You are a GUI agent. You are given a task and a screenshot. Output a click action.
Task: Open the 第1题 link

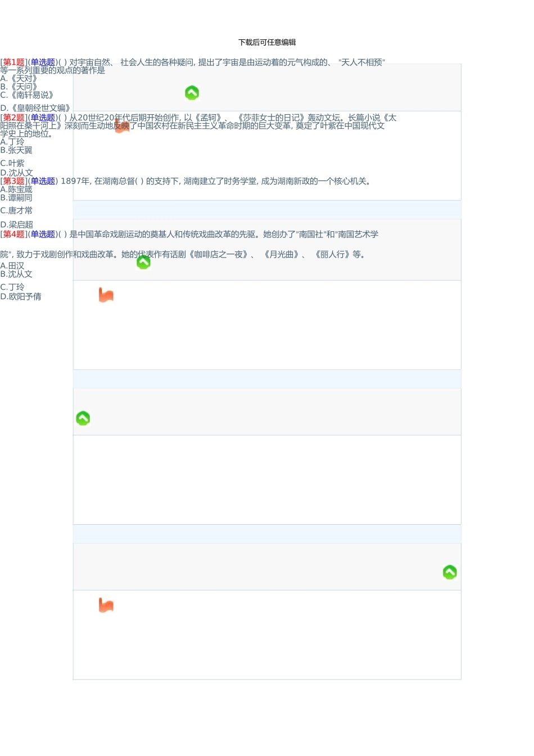pyautogui.click(x=14, y=62)
